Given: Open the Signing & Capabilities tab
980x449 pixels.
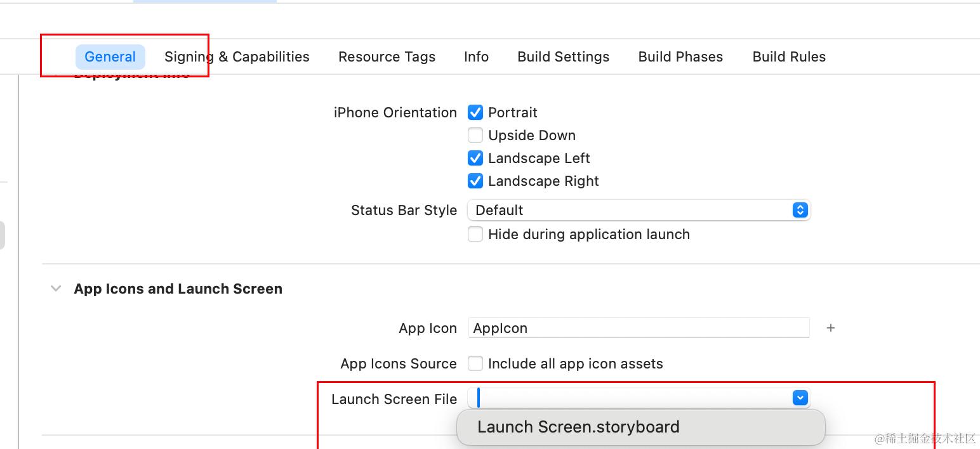Looking at the screenshot, I should pos(237,56).
